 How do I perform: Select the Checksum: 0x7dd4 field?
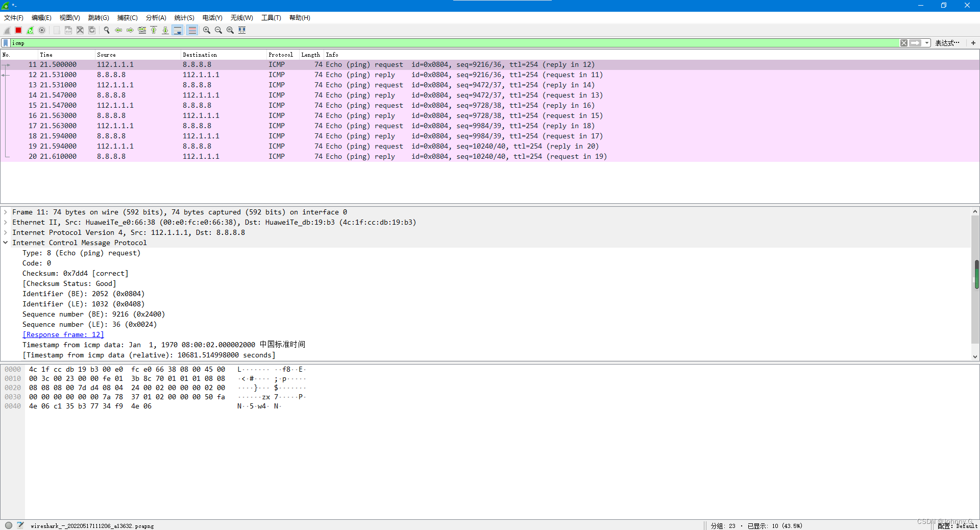(x=76, y=273)
